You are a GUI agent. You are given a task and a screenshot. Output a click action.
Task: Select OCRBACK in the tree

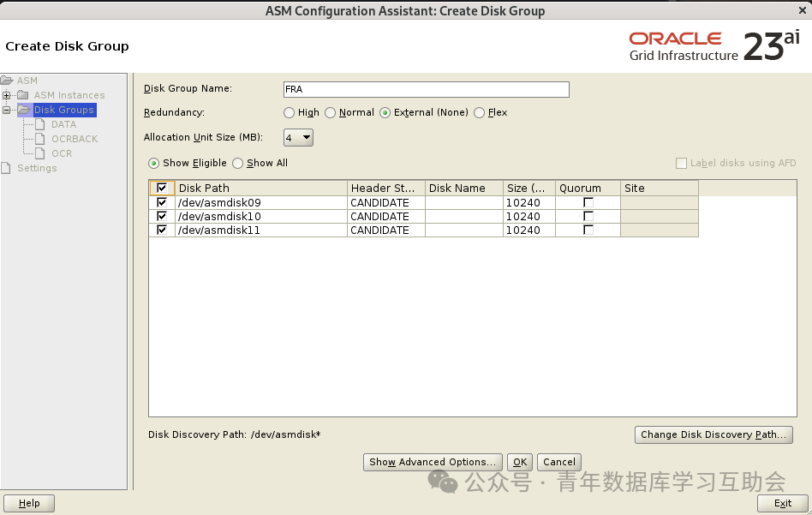[75, 139]
